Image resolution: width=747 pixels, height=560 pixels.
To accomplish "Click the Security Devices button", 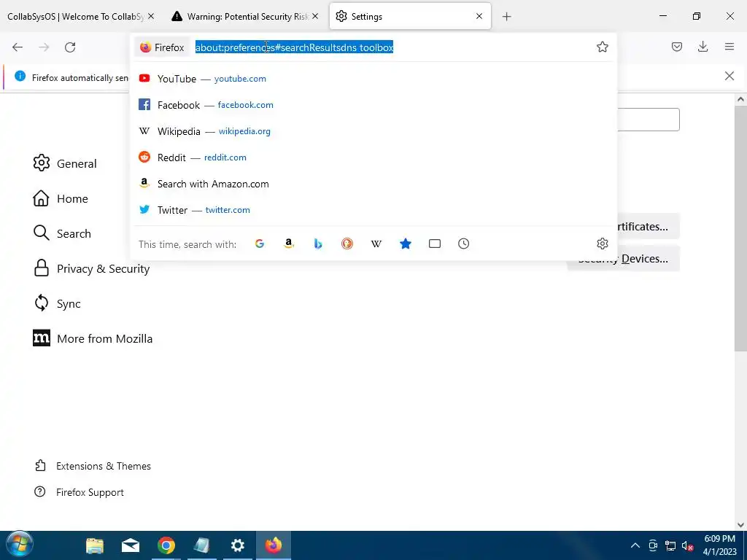I will [623, 259].
